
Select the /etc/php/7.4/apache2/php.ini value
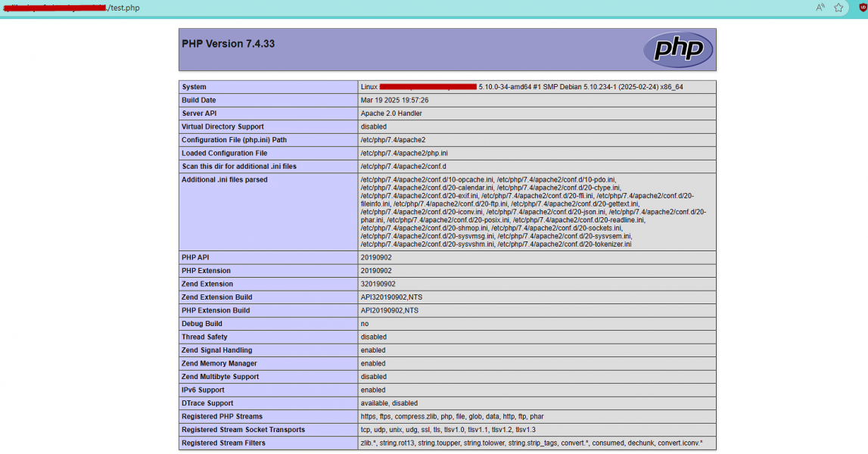click(x=404, y=154)
